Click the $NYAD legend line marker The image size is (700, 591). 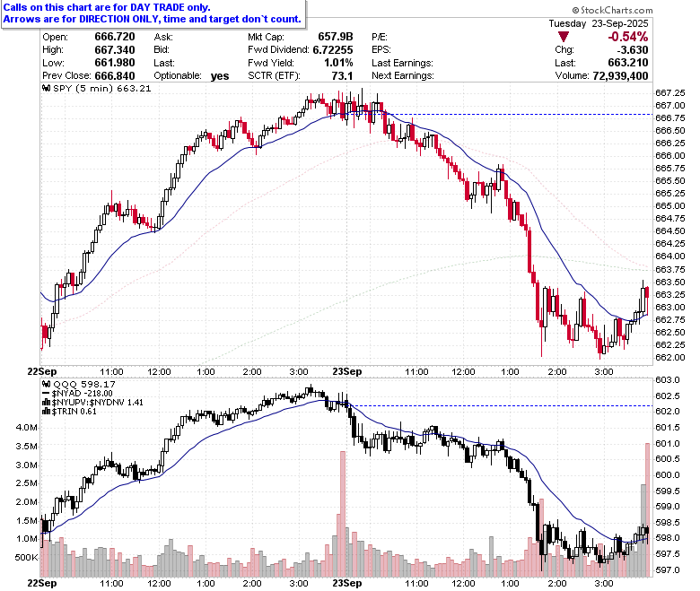(46, 394)
